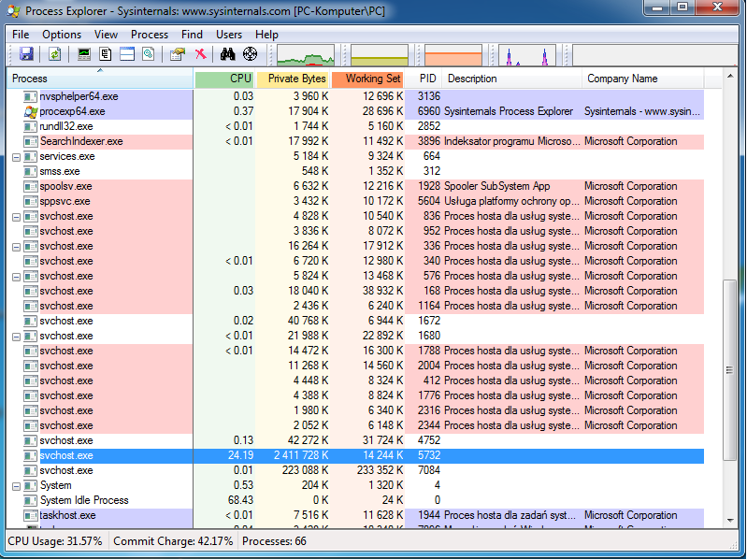Click the '68.43' CPU value of System Idle Process
Screen dimensions: 747x560
(240, 500)
